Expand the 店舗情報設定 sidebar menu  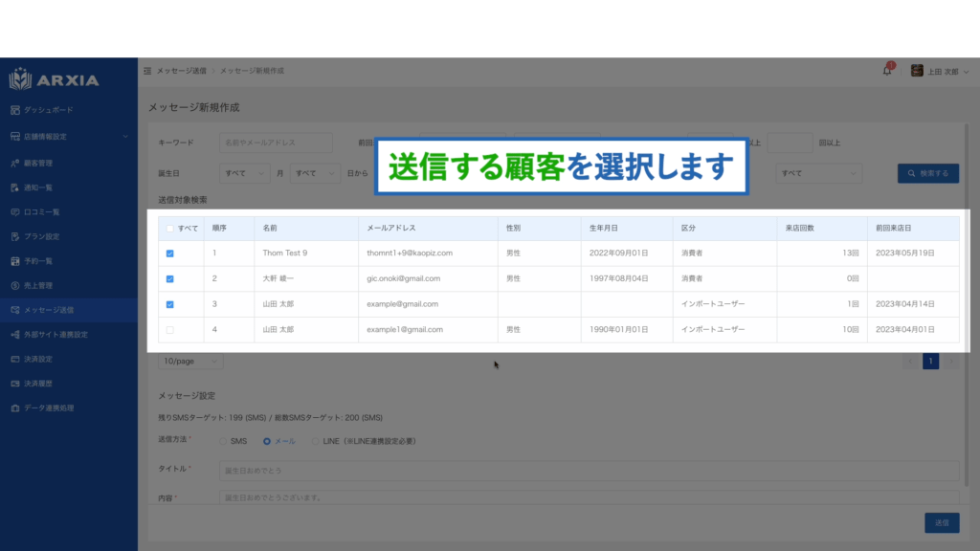(69, 137)
